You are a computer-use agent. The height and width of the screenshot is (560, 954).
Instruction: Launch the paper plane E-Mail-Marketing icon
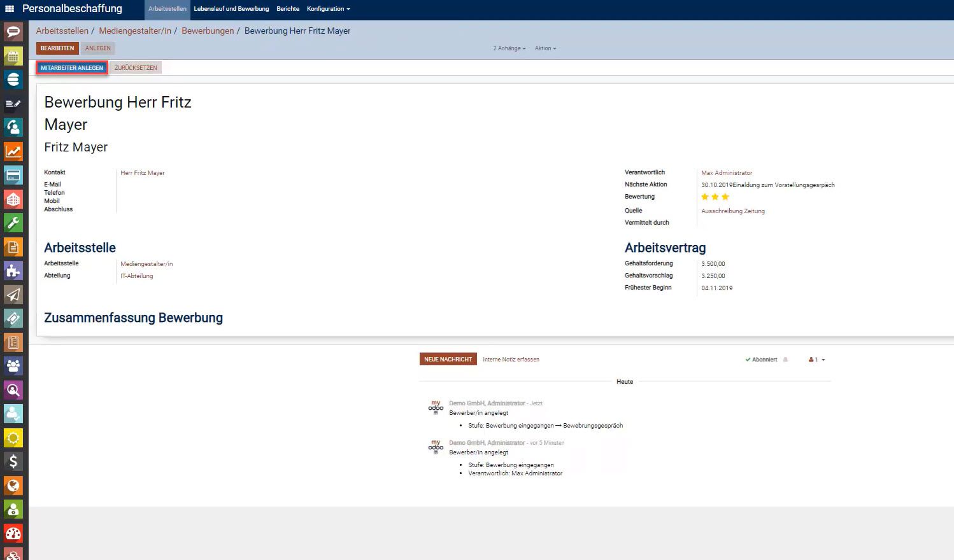[13, 294]
